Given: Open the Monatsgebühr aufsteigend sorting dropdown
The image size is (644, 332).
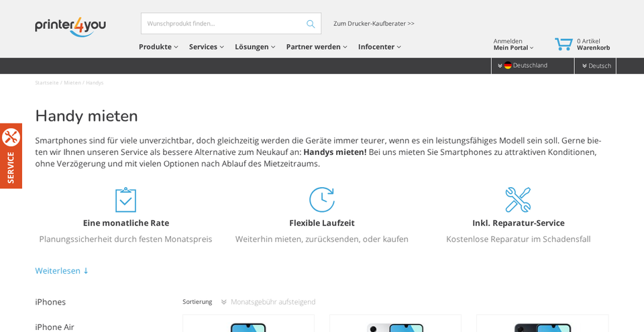Looking at the screenshot, I should (x=268, y=302).
